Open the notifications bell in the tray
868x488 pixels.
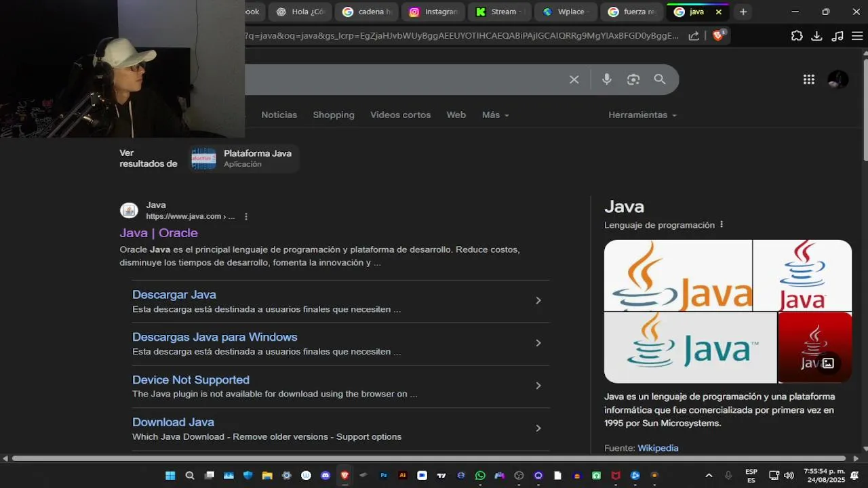tap(854, 476)
